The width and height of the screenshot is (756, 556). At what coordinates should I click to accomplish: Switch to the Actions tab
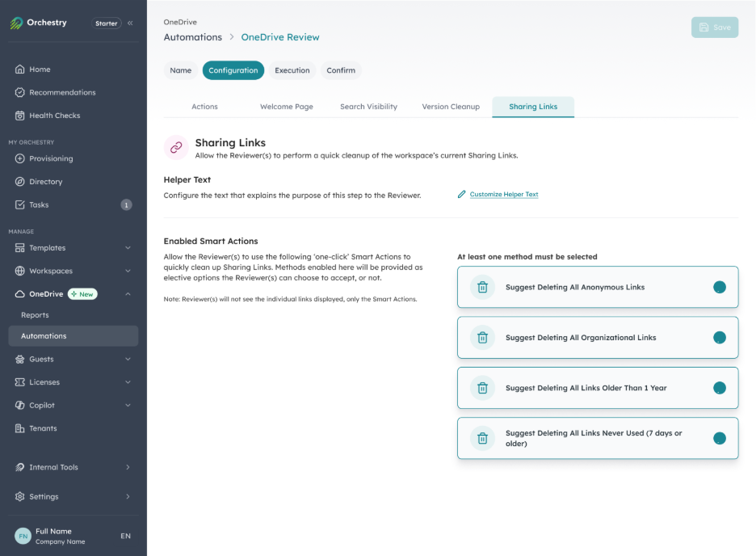pyautogui.click(x=204, y=107)
